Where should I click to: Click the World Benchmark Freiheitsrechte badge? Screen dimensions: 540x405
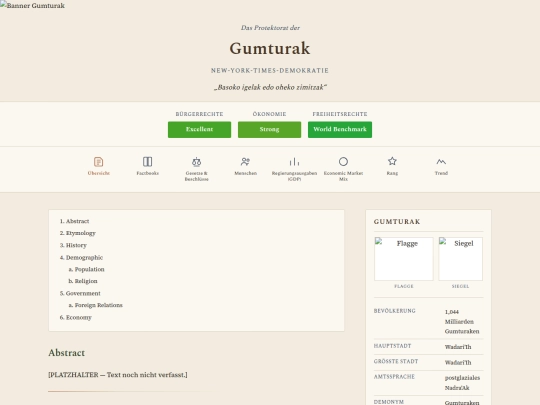340,129
